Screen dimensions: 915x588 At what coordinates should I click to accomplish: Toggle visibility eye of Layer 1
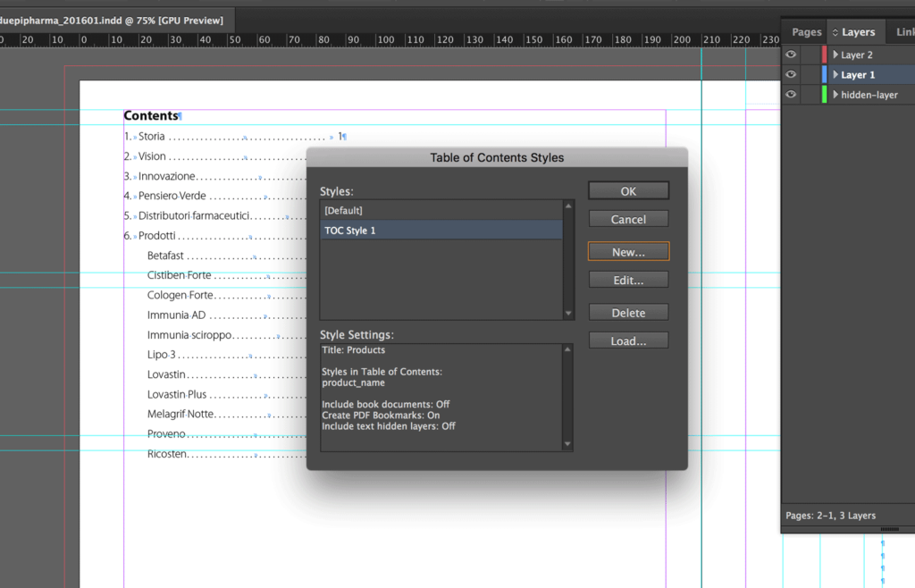(791, 75)
